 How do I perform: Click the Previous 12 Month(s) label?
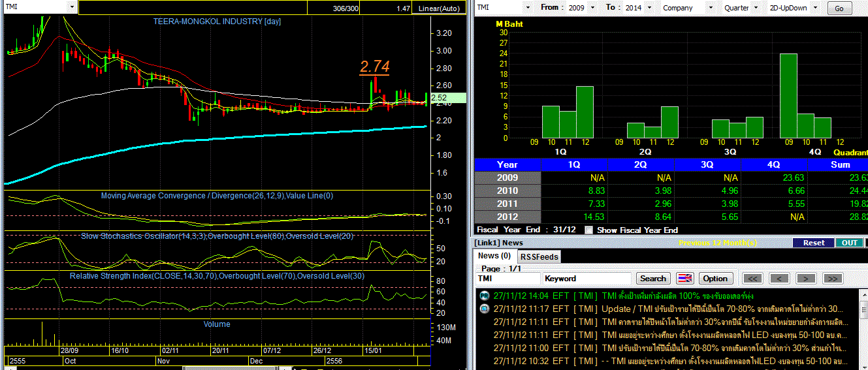tap(718, 243)
